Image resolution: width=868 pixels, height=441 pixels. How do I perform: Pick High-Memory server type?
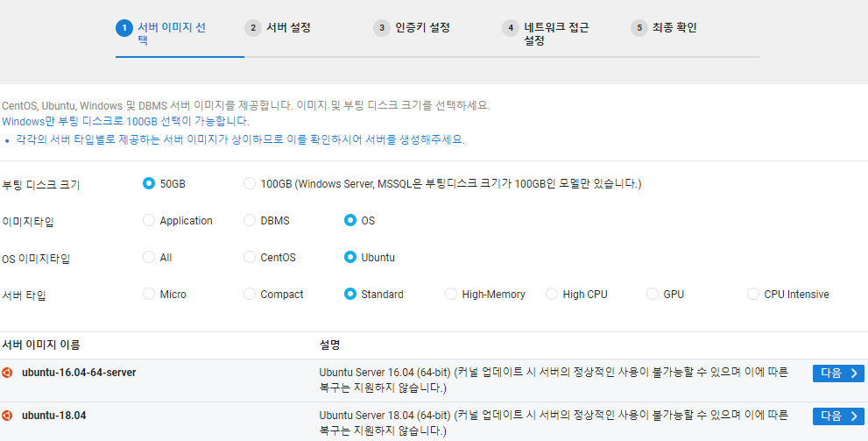pos(451,295)
